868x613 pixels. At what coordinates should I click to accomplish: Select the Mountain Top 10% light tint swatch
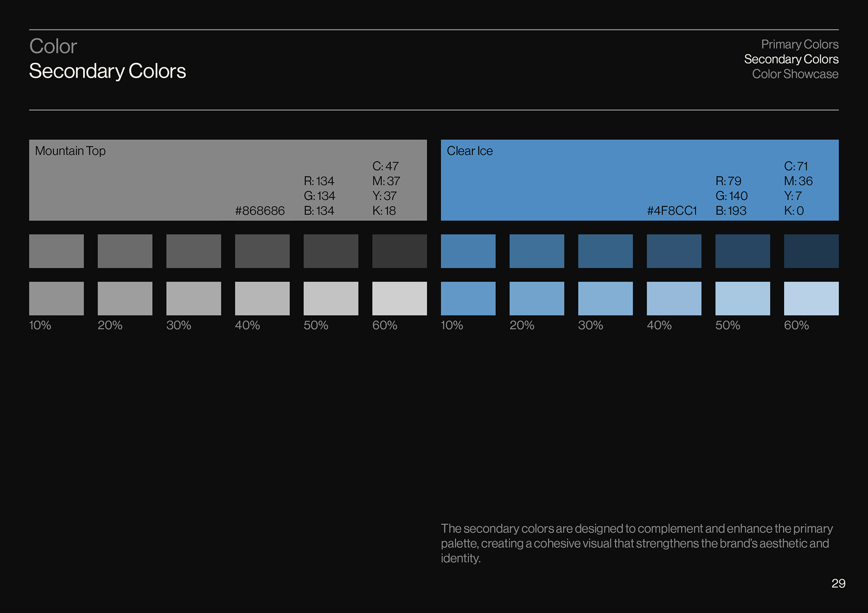click(57, 299)
